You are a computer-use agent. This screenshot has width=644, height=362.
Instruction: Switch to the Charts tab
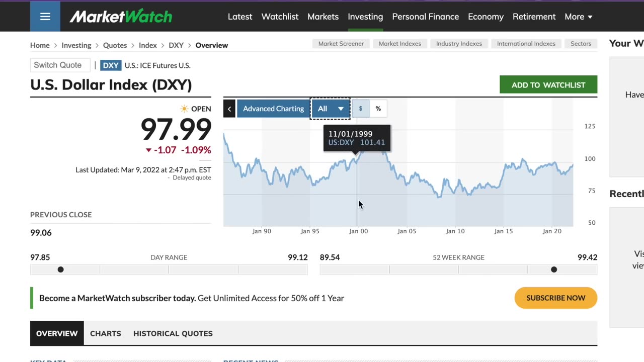pos(106,333)
